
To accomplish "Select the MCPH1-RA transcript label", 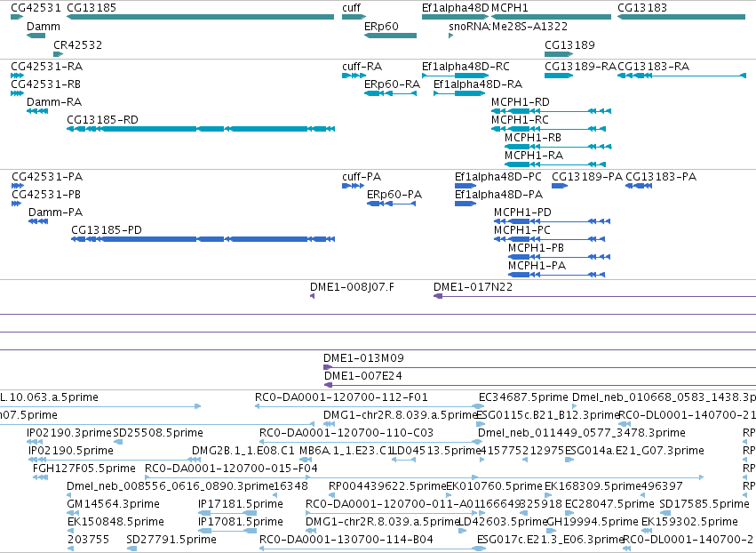I will pyautogui.click(x=534, y=156).
